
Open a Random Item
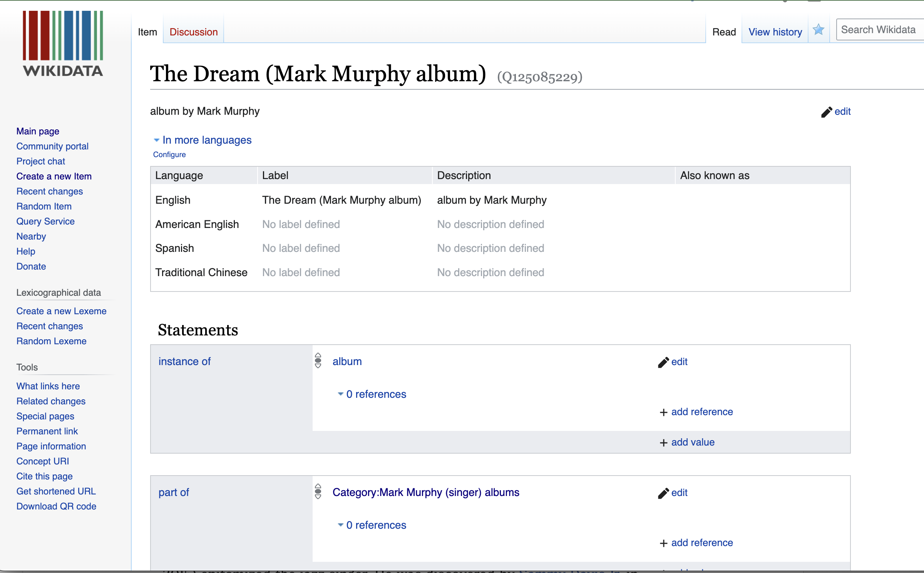pos(44,206)
